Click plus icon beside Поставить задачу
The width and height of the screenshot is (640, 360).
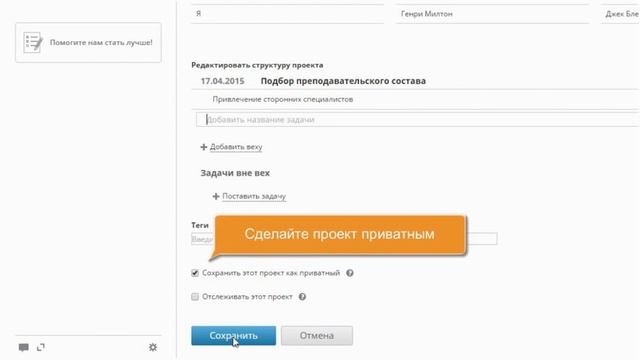tap(216, 197)
